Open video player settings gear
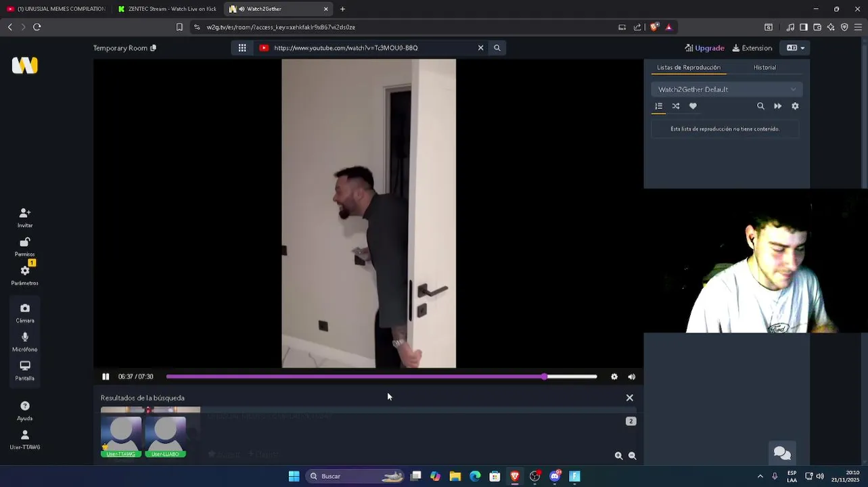This screenshot has width=868, height=487. pyautogui.click(x=614, y=377)
